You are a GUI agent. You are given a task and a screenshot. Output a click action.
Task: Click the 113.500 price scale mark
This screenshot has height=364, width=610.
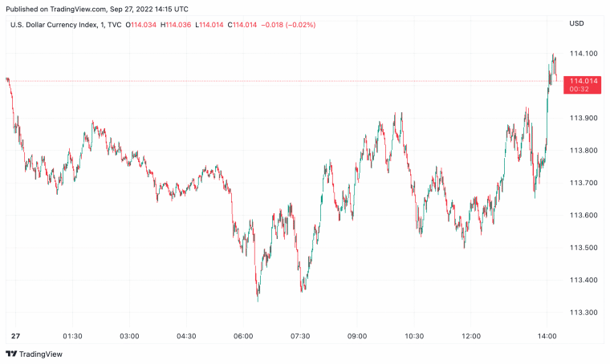[x=582, y=248]
